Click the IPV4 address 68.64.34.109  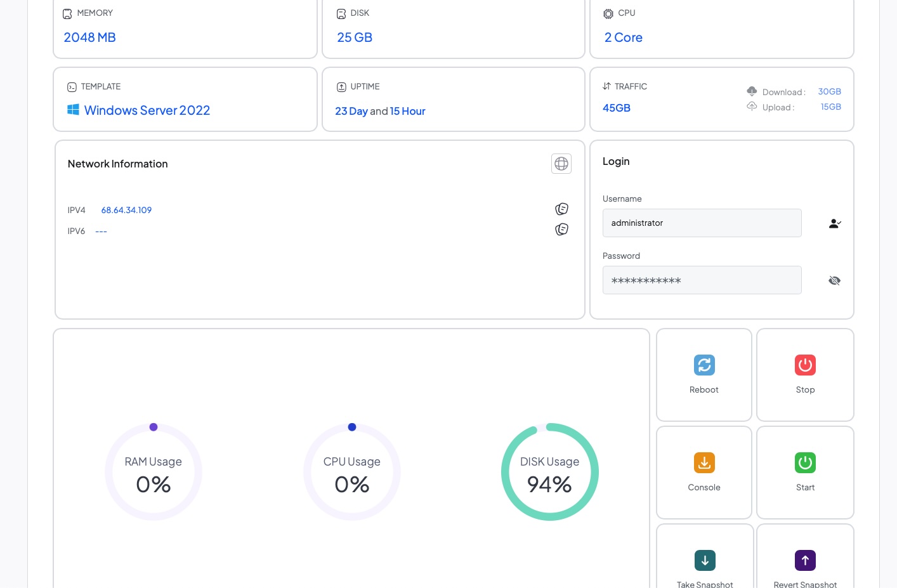(126, 210)
